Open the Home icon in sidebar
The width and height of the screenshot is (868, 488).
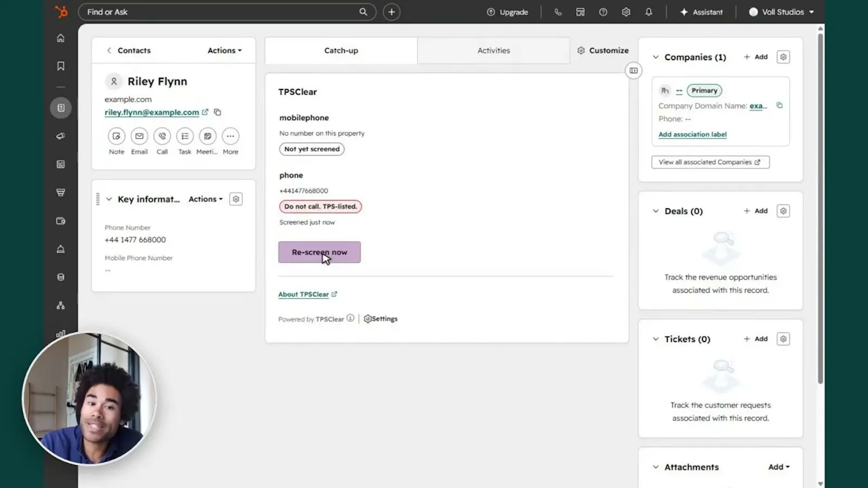coord(61,38)
